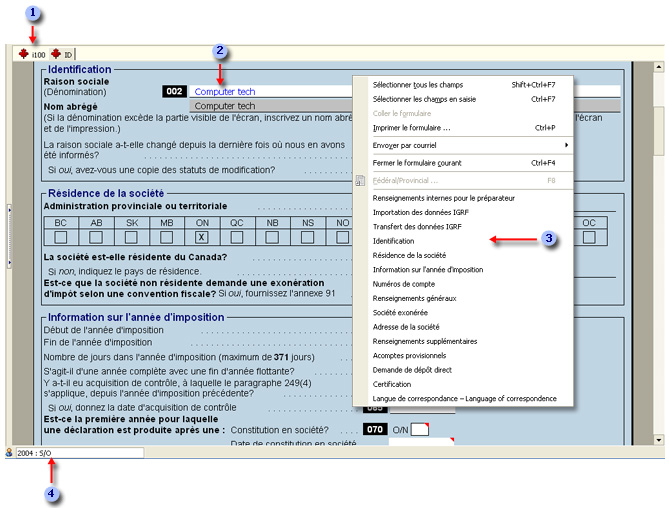Select Imprimer le formulaire menu entry
Image resolution: width=669 pixels, height=508 pixels.
point(464,128)
